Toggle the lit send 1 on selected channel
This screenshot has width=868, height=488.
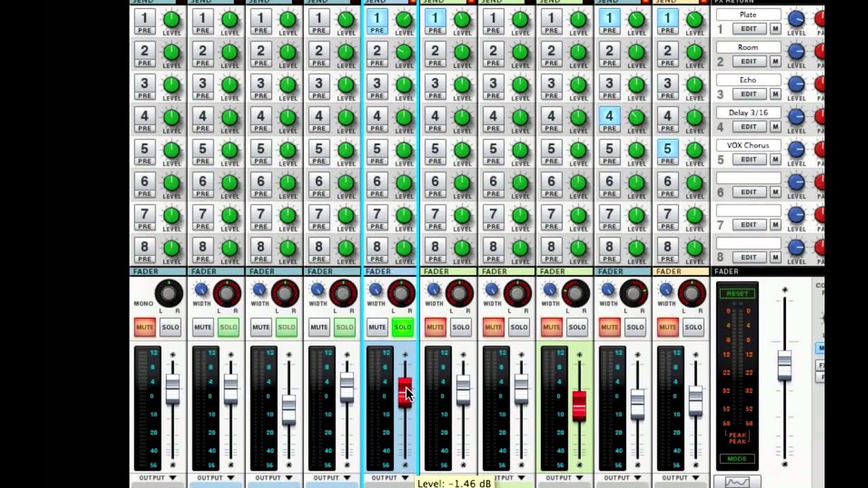pos(377,21)
